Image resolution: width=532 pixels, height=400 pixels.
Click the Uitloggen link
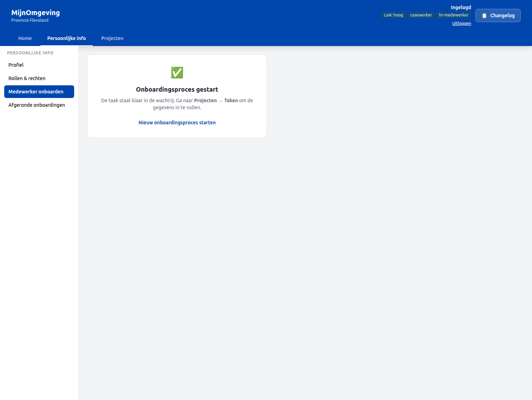click(462, 23)
